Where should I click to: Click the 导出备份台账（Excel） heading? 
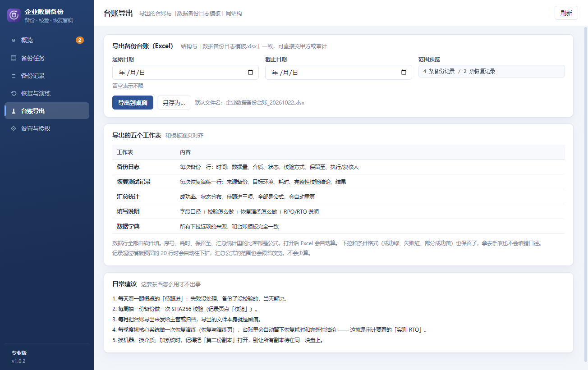click(143, 46)
